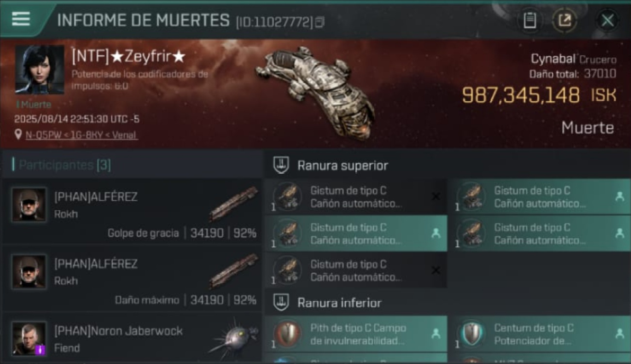Screen dimensions: 631x364
Task: Select Pith de tipo C invulnerability field
Action: (356, 334)
